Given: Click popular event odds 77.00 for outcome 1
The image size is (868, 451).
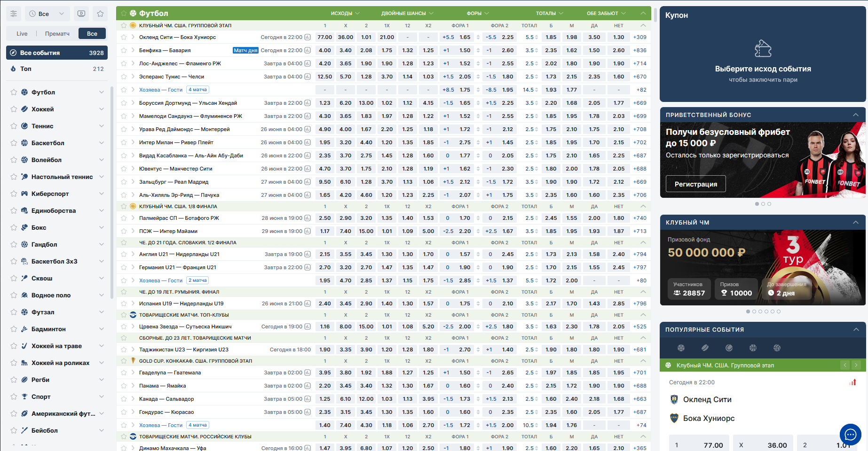Looking at the screenshot, I should point(699,445).
